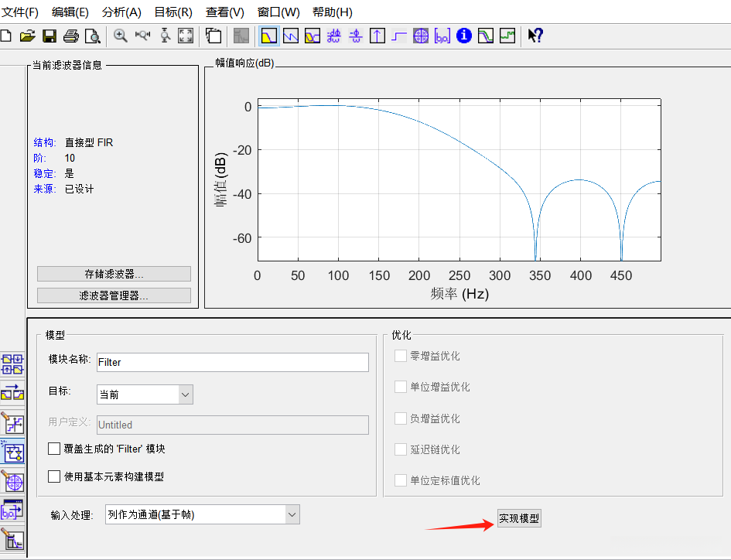Screen dimensions: 731x560
Task: Click the 模块名称 field containing Filter
Action: point(233,362)
